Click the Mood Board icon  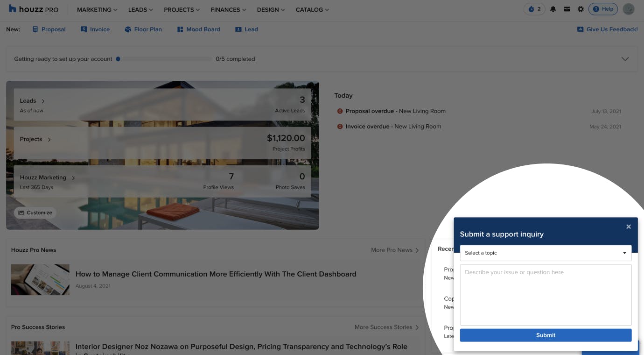pos(180,29)
